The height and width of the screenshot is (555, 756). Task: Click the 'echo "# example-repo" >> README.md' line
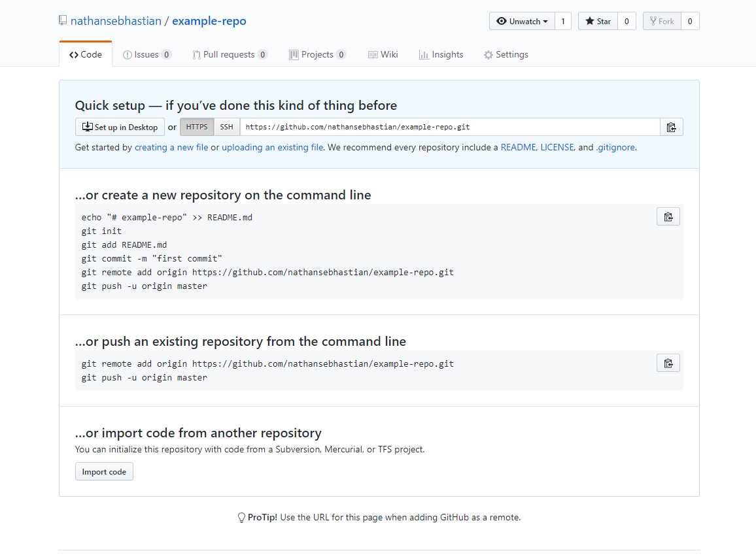pos(167,217)
